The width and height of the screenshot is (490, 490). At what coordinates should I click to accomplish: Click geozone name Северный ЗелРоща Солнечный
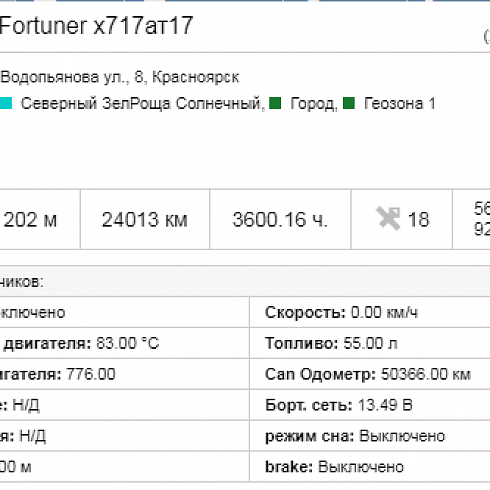(x=141, y=103)
